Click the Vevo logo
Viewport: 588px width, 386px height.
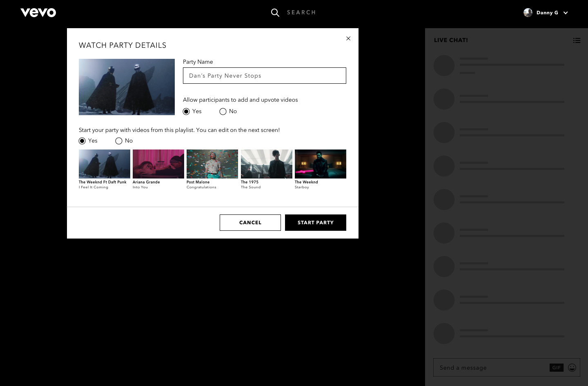[38, 12]
